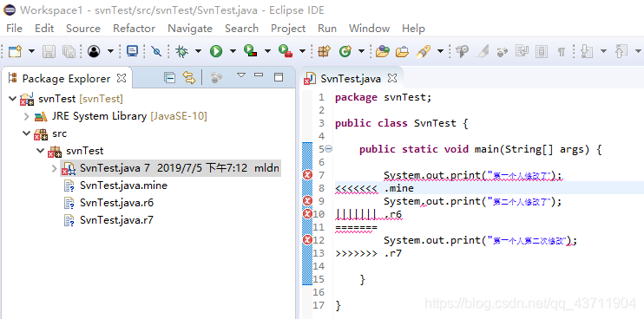The width and height of the screenshot is (644, 319).
Task: Close the Package Explorer view
Action: 122,77
